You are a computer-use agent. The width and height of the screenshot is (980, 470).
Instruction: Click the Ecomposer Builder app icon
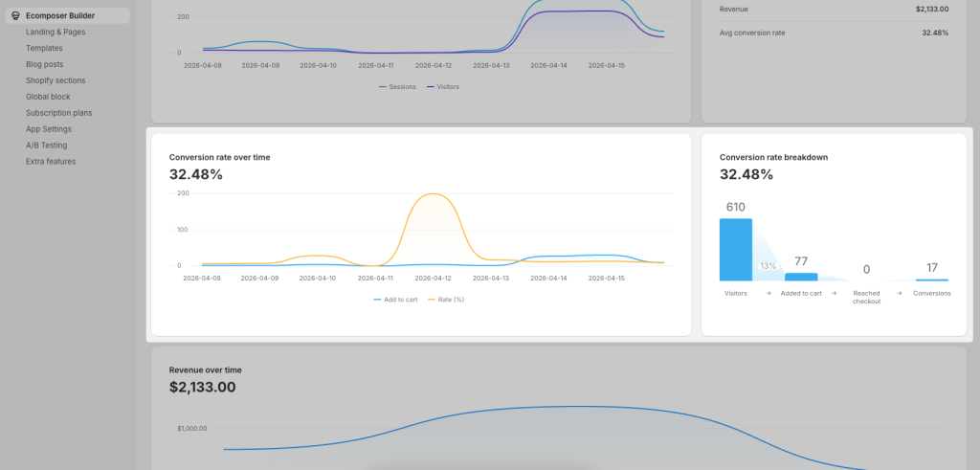coord(15,15)
